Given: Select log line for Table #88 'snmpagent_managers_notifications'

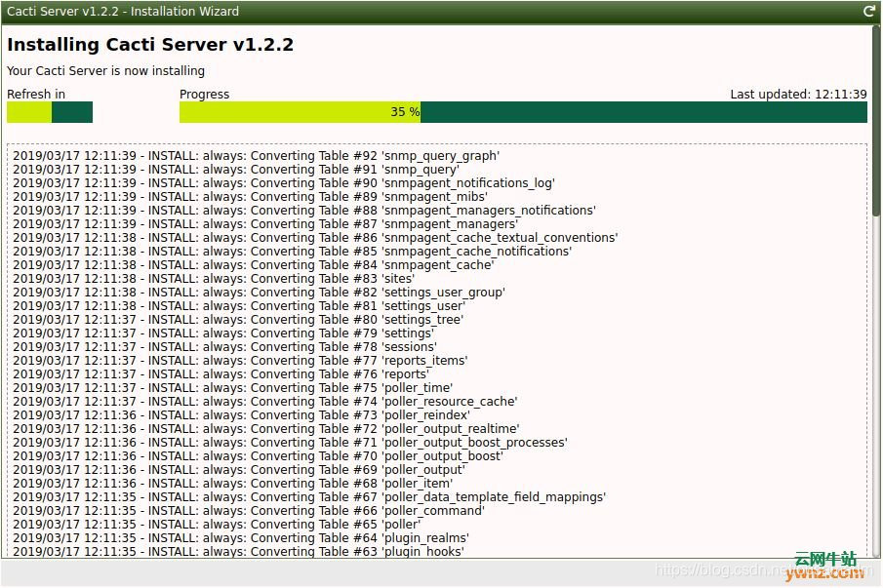Looking at the screenshot, I should click(x=304, y=210).
